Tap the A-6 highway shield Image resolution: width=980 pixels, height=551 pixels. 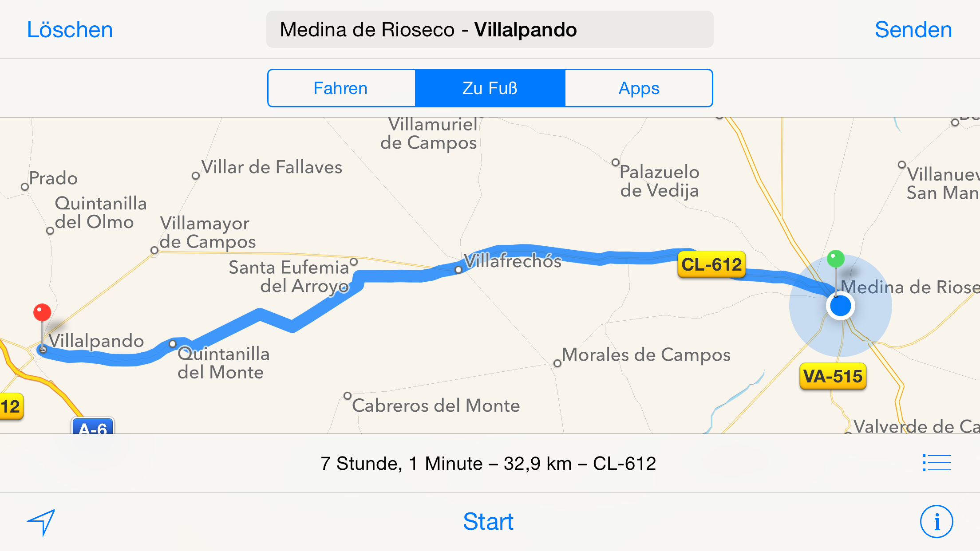[x=93, y=427]
